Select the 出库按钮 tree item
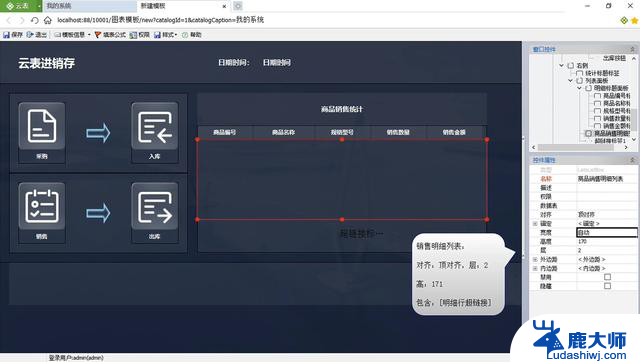 [614, 58]
